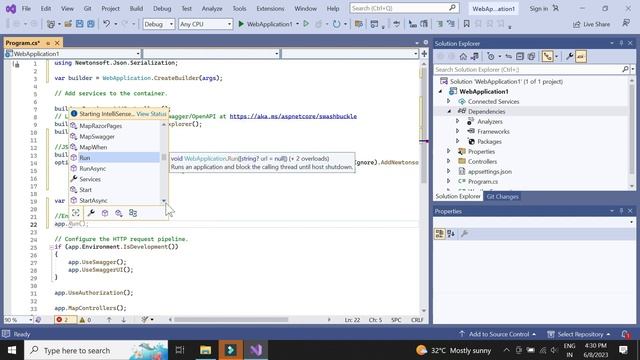Click Property Pages wrench in Properties panel
This screenshot has width=640, height=360.
[x=464, y=234]
